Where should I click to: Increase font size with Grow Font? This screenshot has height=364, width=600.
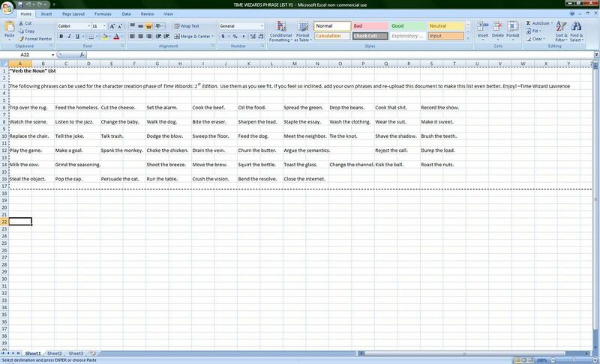coord(112,26)
